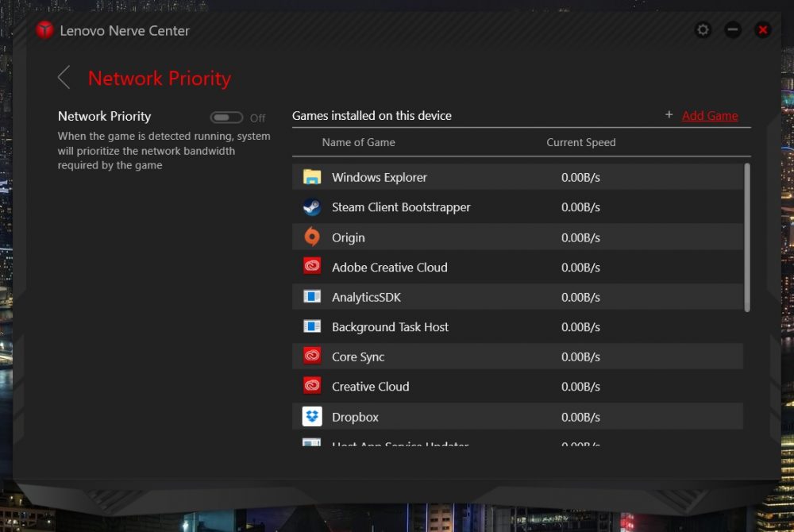Close the Nerve Center window
The width and height of the screenshot is (794, 532).
coord(762,30)
